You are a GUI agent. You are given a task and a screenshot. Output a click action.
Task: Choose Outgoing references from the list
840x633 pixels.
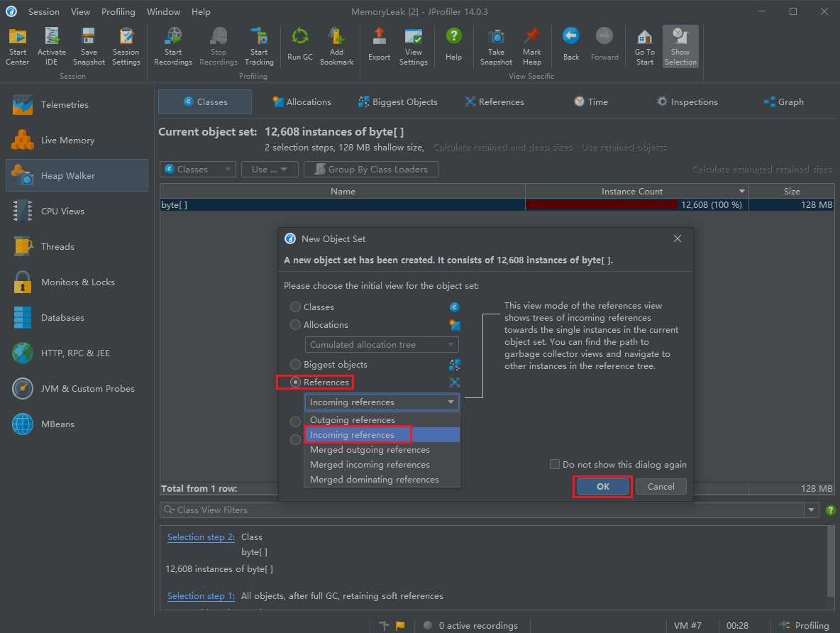tap(382, 419)
